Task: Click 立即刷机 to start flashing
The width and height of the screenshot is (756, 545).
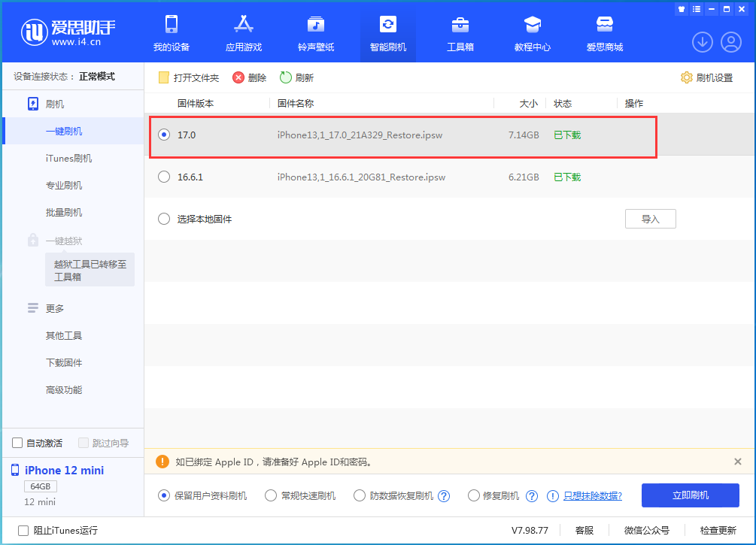Action: coord(690,495)
